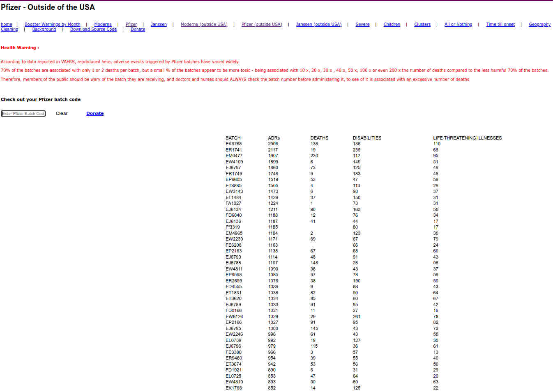Select batch code EL1484
Image resolution: width=553 pixels, height=392 pixels.
coord(233,198)
